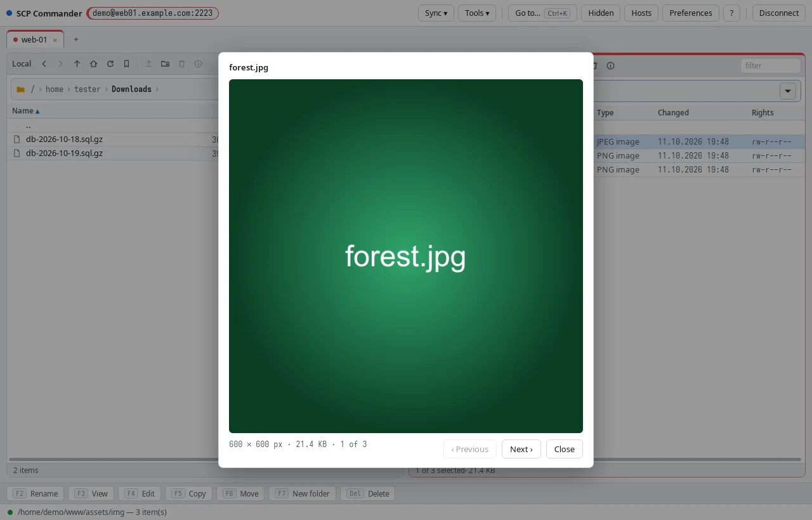This screenshot has height=520, width=812.
Task: Open Preferences
Action: 691,13
